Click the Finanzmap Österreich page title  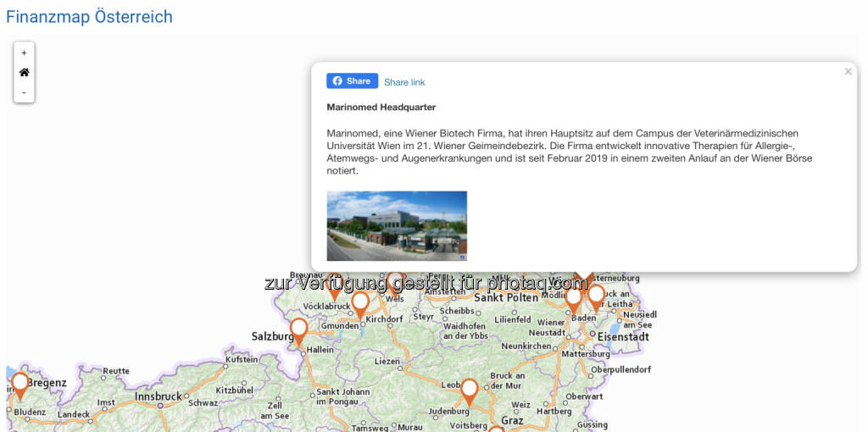click(x=89, y=17)
